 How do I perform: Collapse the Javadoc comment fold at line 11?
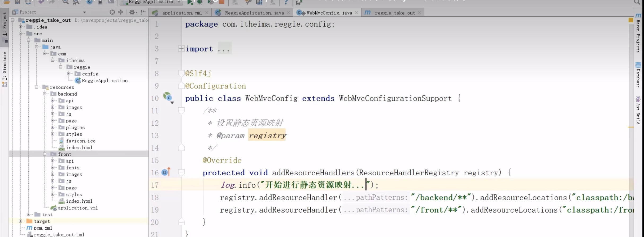pos(181,110)
